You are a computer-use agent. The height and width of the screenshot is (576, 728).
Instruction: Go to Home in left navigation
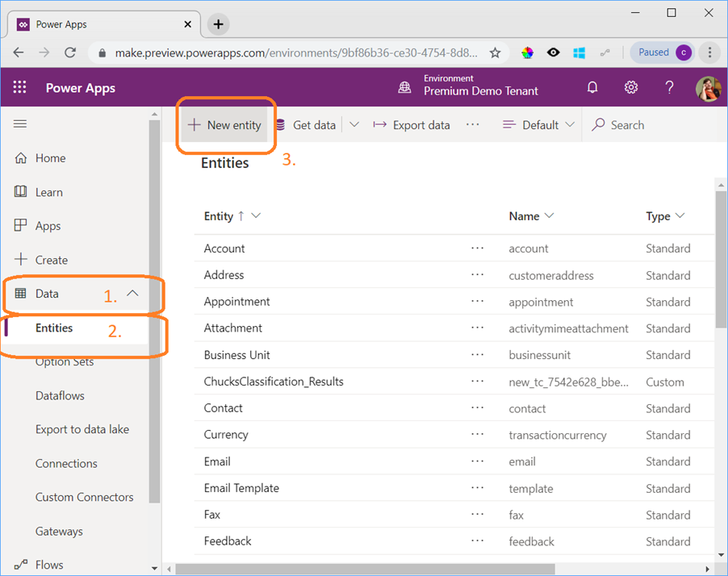coord(50,158)
